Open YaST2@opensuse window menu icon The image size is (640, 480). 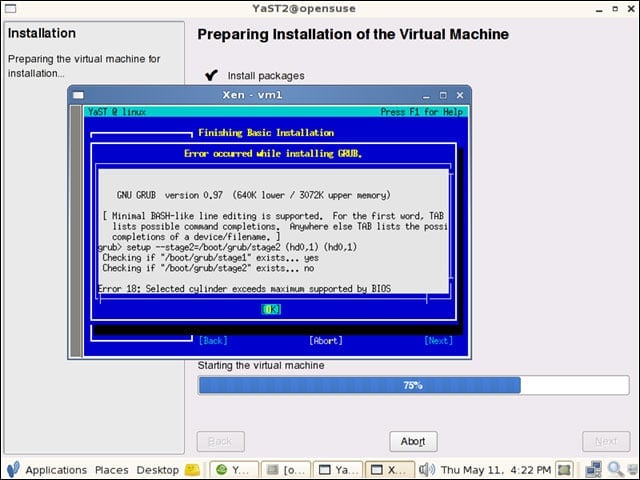pyautogui.click(x=10, y=8)
